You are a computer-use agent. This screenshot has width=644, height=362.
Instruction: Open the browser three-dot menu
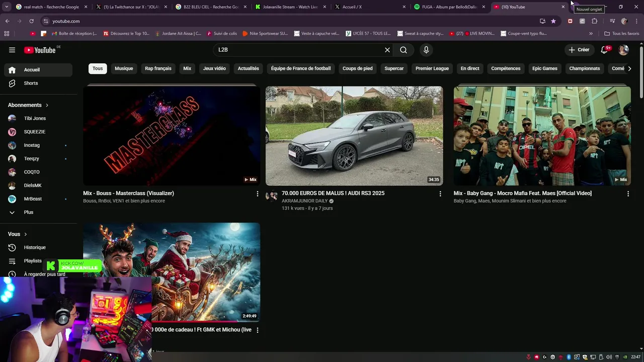[636, 21]
